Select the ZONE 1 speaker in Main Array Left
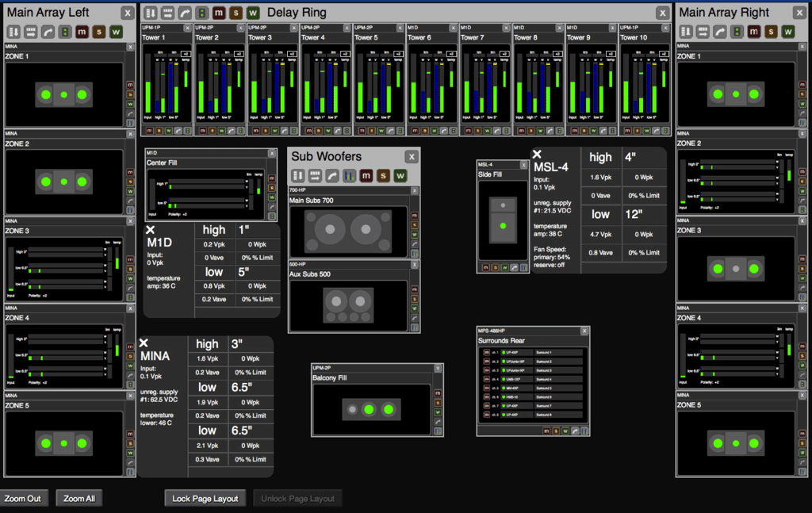 click(x=63, y=94)
